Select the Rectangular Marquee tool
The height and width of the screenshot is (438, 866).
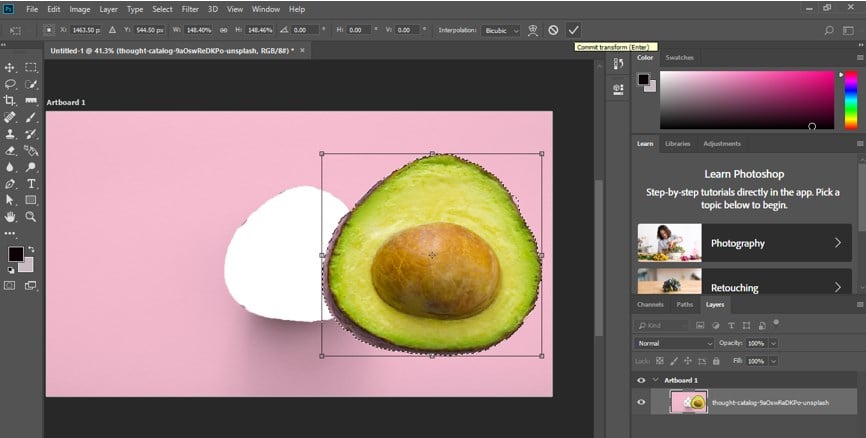coord(31,67)
